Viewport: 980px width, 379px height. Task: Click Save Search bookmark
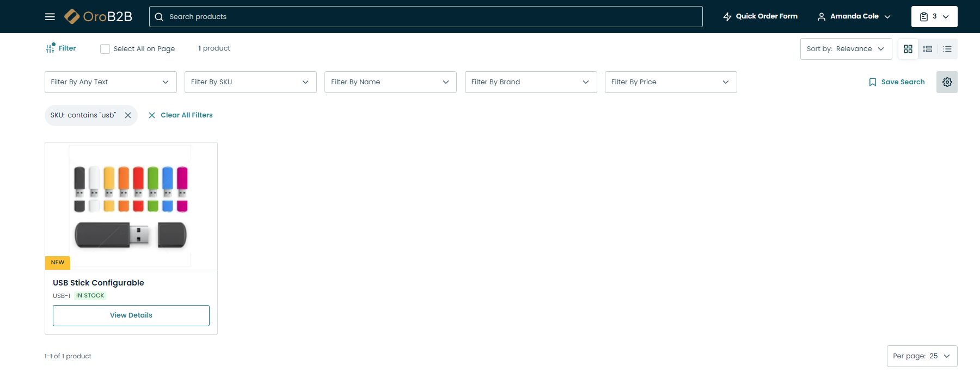coord(897,82)
